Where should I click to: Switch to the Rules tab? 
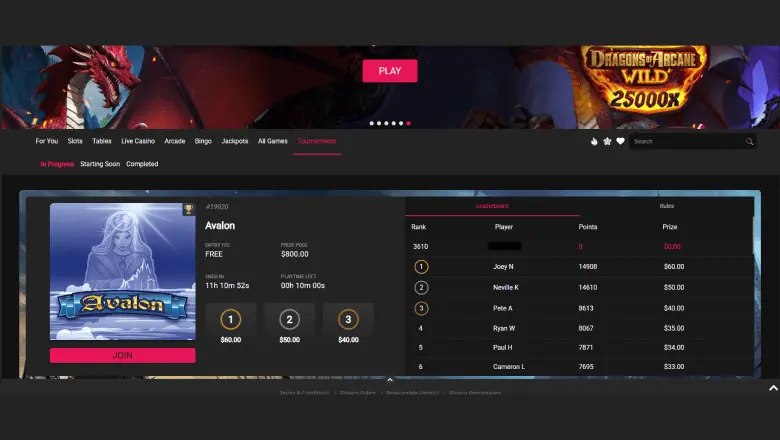[x=666, y=206]
